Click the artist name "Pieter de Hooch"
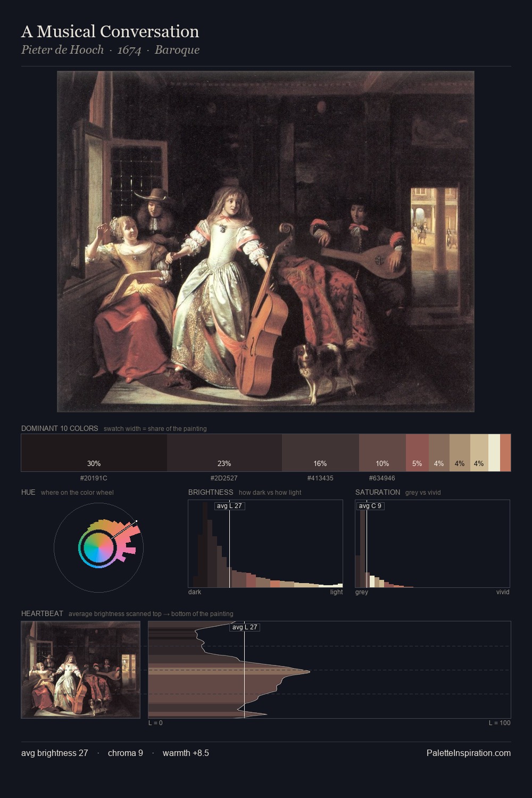 (62, 50)
